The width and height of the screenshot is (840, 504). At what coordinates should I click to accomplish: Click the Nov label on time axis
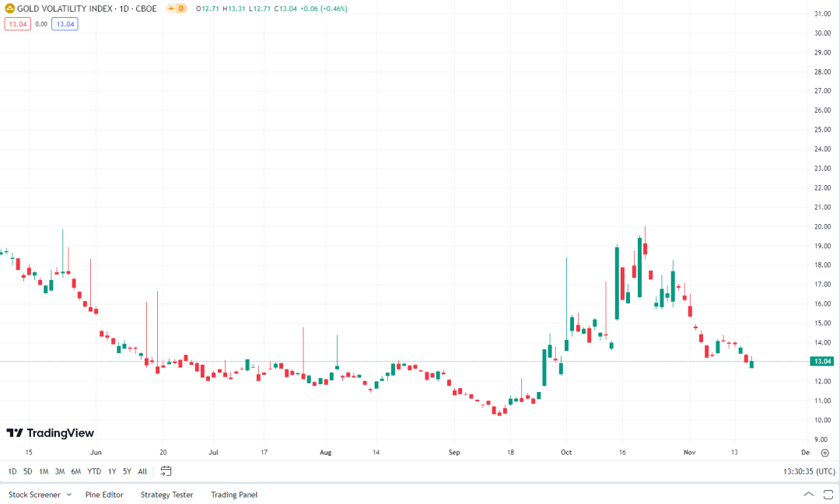point(689,453)
